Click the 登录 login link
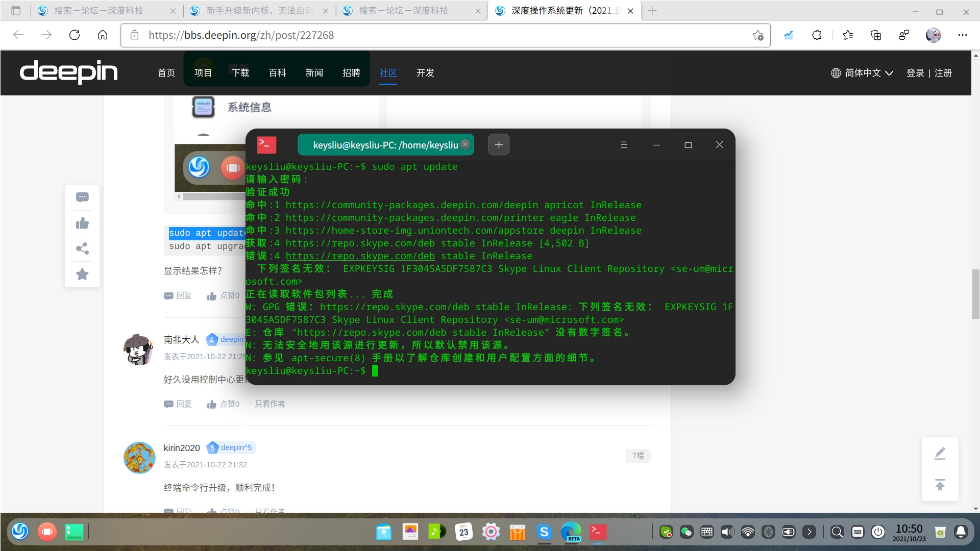Image resolution: width=980 pixels, height=551 pixels. pyautogui.click(x=915, y=73)
